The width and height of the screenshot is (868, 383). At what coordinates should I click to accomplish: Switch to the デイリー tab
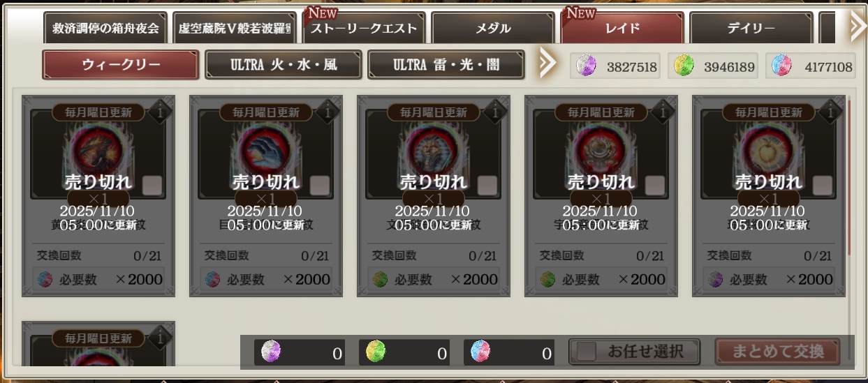[751, 29]
